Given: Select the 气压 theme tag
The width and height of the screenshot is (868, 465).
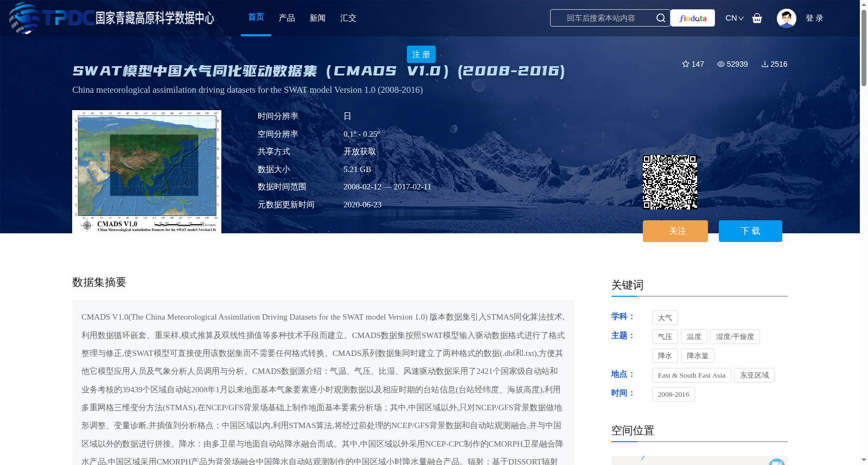Looking at the screenshot, I should (x=665, y=337).
